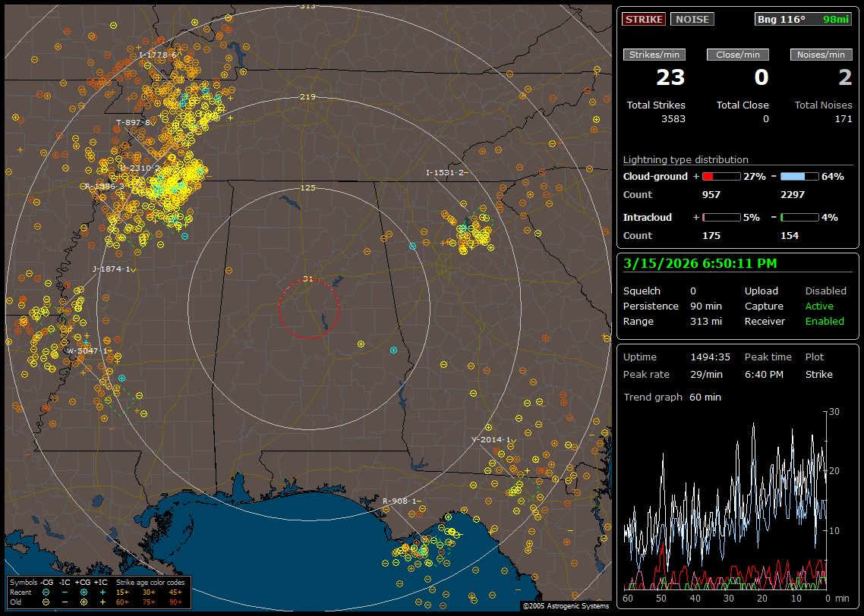Click the Close/min counter label

coord(738,55)
